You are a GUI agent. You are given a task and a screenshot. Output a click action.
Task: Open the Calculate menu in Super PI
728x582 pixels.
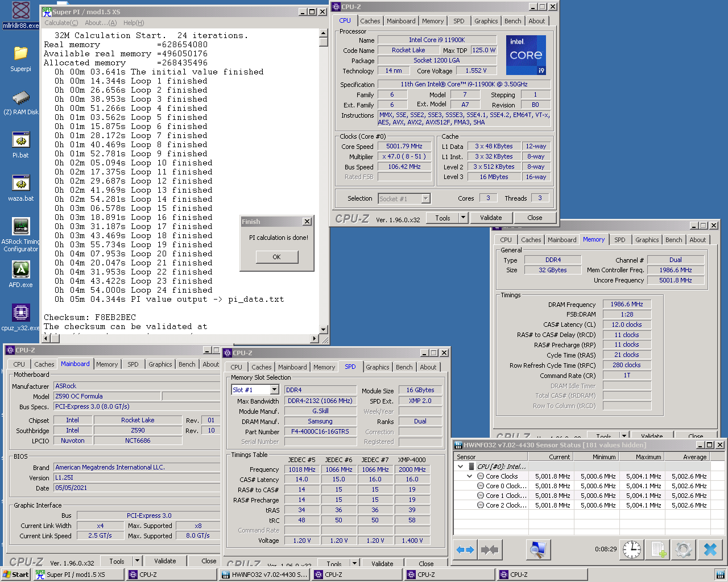coord(61,23)
